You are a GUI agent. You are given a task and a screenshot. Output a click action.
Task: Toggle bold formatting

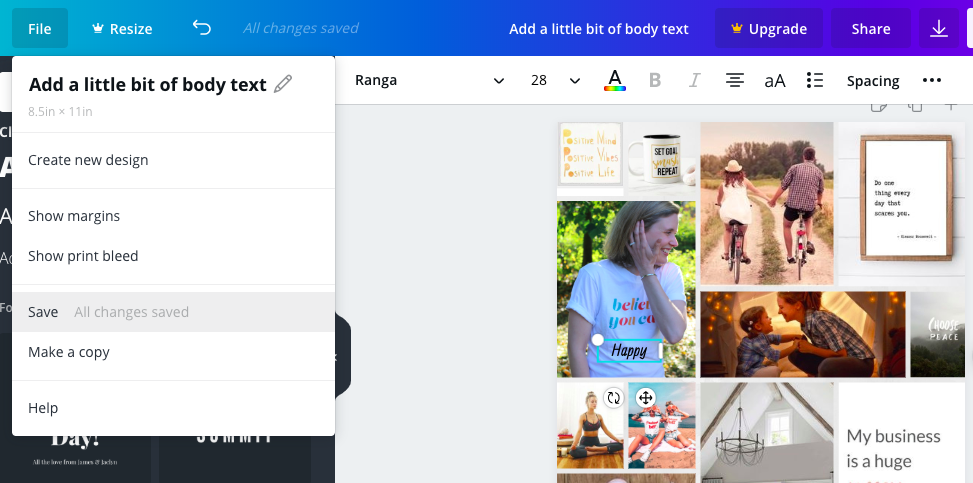coord(655,81)
